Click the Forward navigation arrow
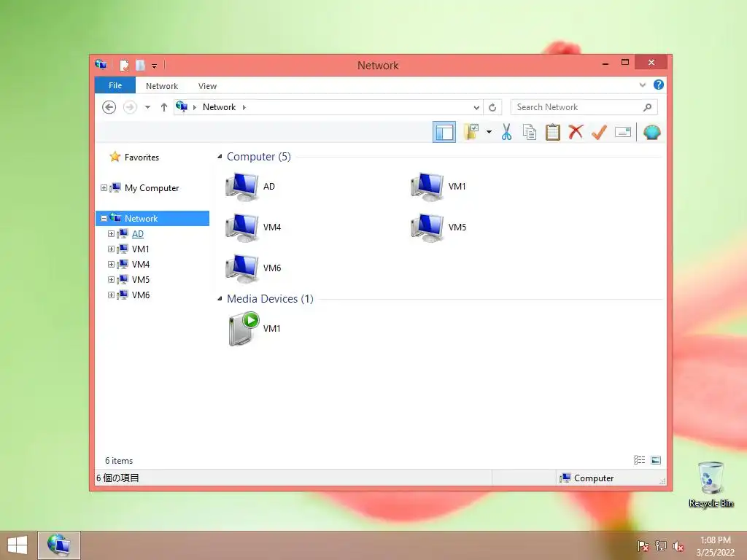747x560 pixels. 130,107
